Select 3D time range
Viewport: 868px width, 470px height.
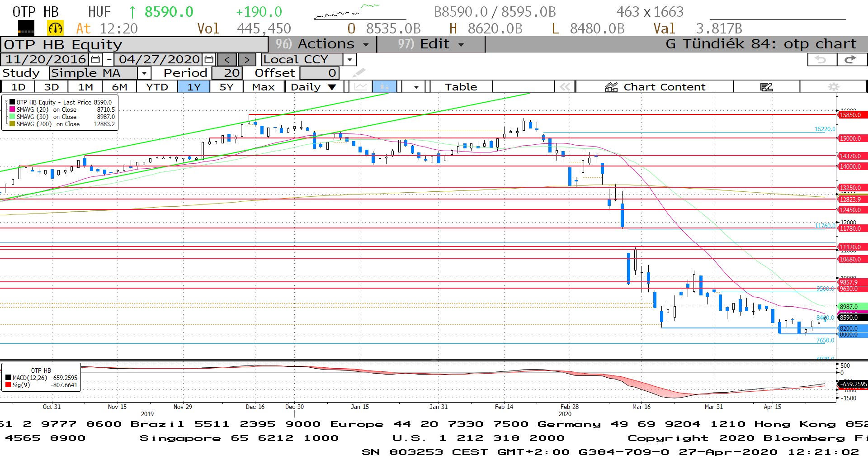click(x=51, y=86)
